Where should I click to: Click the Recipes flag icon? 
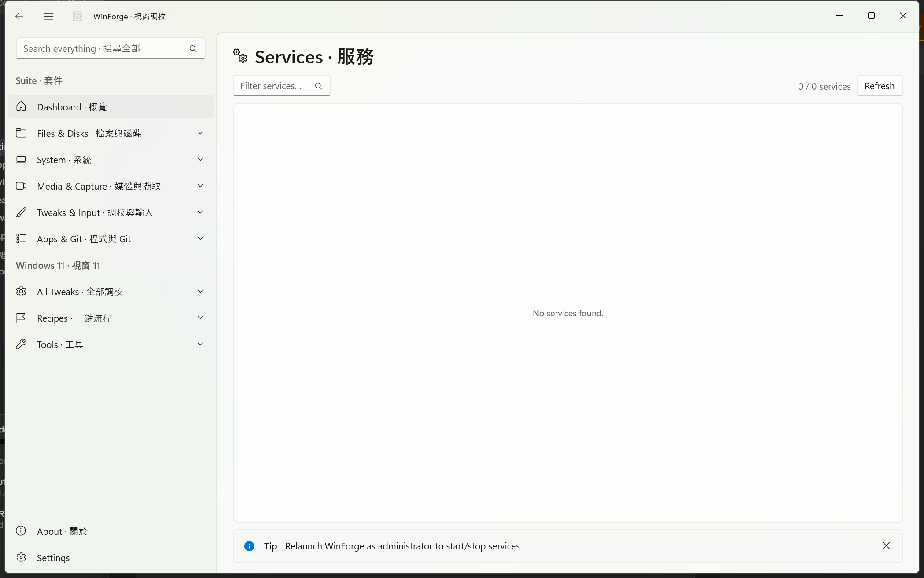tap(21, 318)
